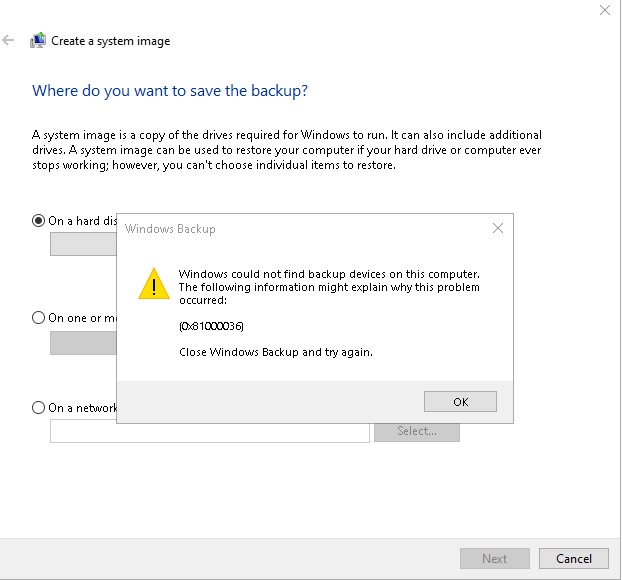Viewport: 622px width, 580px height.
Task: Click 'Windows could not find backup devices' message
Action: pos(329,287)
